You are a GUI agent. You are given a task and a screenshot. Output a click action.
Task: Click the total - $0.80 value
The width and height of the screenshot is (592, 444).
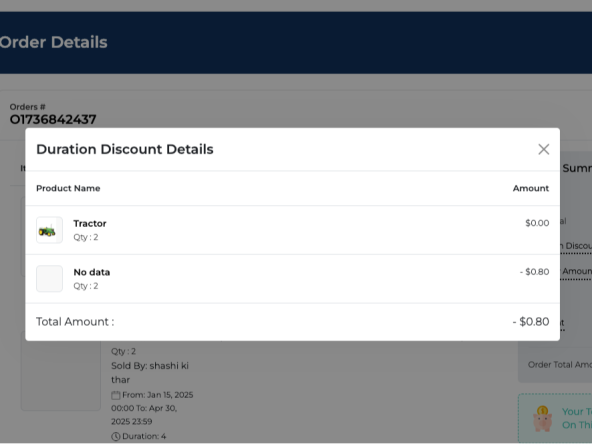point(530,322)
